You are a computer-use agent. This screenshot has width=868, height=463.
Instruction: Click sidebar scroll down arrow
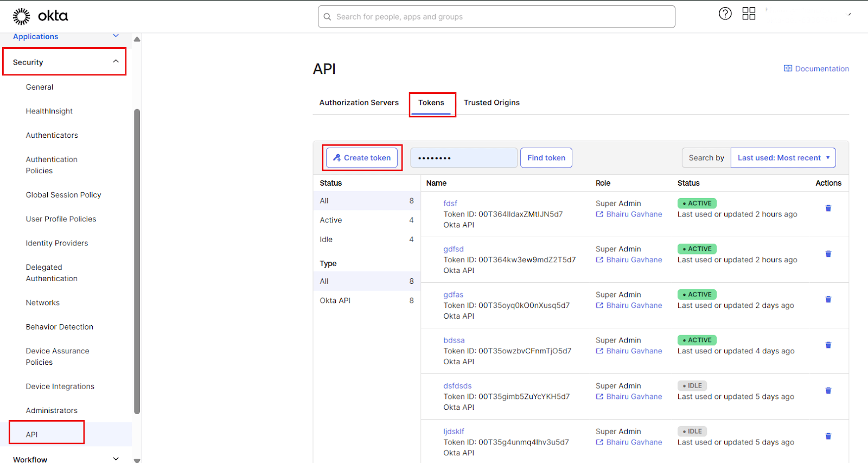click(x=137, y=460)
